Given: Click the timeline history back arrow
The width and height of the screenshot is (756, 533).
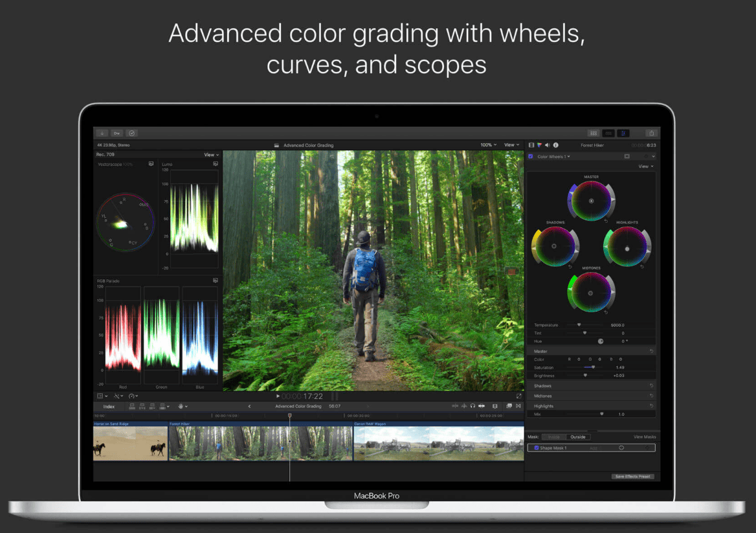Looking at the screenshot, I should tap(249, 406).
